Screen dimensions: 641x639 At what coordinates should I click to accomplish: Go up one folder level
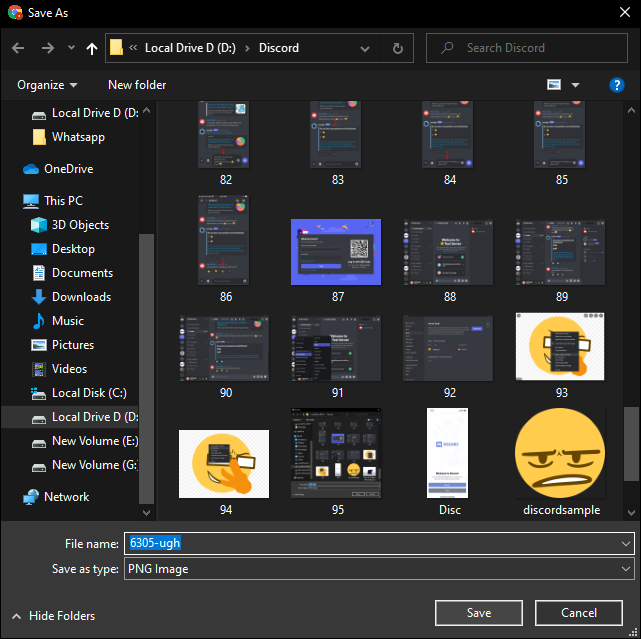pyautogui.click(x=92, y=48)
